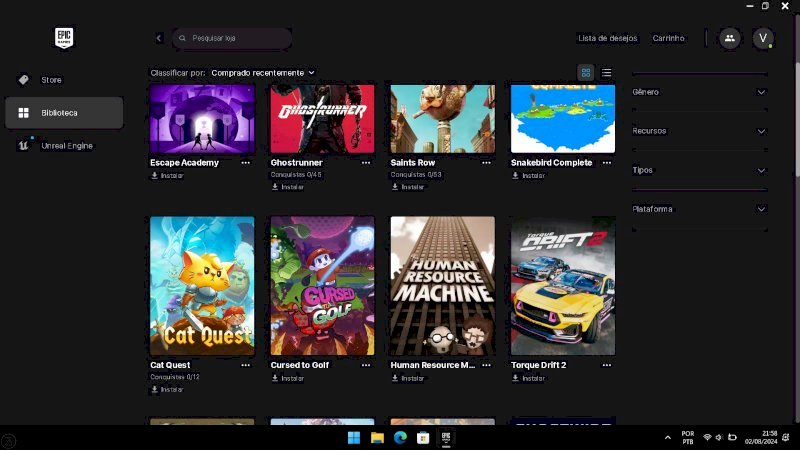Click the Biblioteca grid icon
The height and width of the screenshot is (450, 800).
[x=23, y=113]
